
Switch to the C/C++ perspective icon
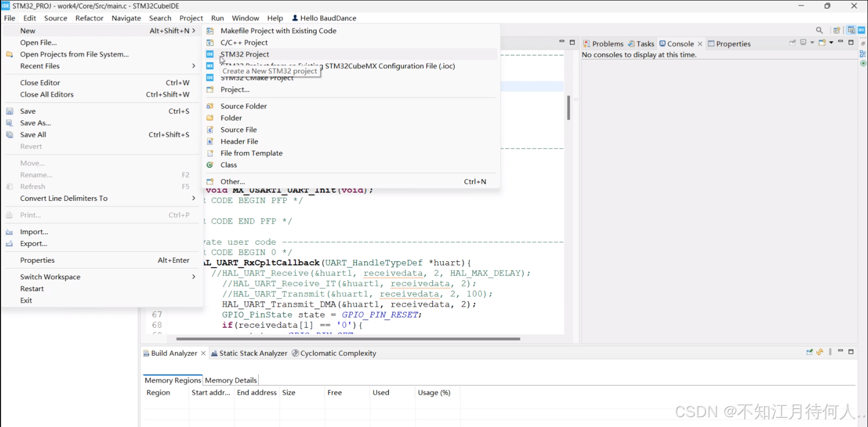pyautogui.click(x=851, y=30)
